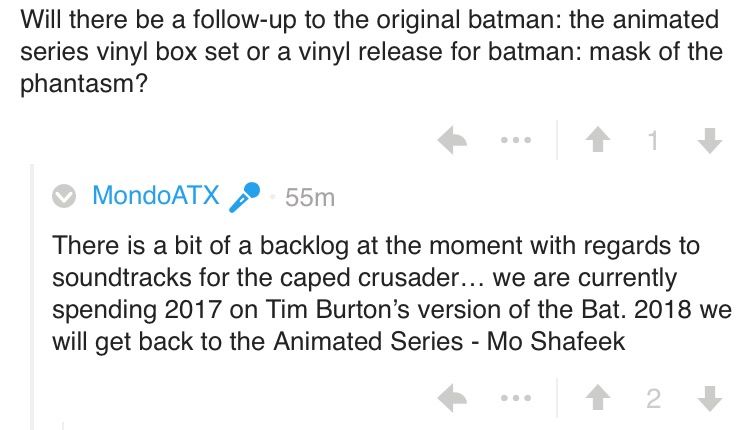Reply to the MondoATX comment
This screenshot has width=750, height=430.
click(454, 399)
